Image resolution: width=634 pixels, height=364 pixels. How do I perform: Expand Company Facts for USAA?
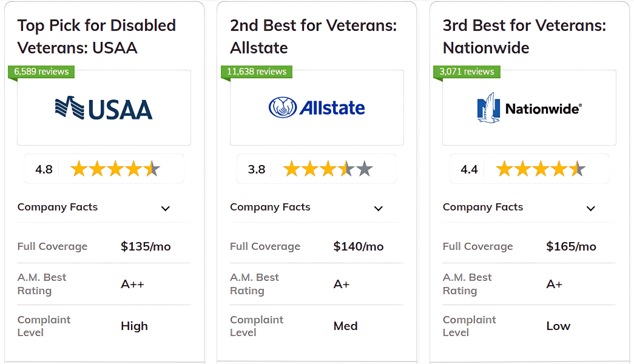[165, 208]
